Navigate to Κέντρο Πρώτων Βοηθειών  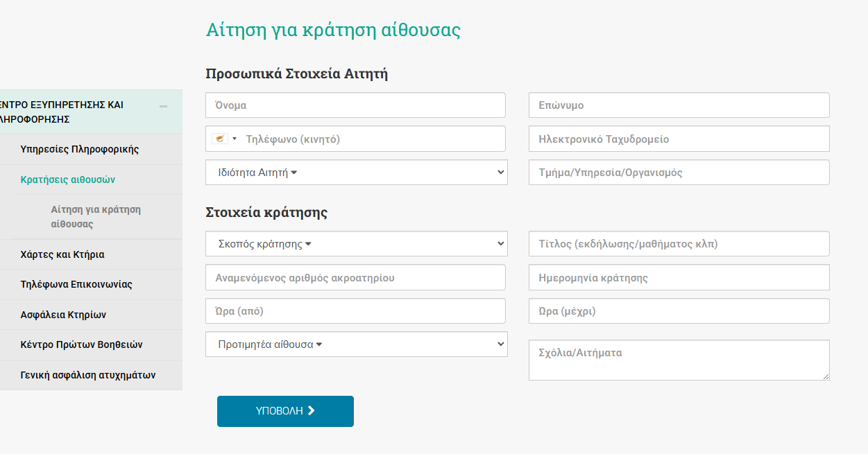(x=81, y=344)
